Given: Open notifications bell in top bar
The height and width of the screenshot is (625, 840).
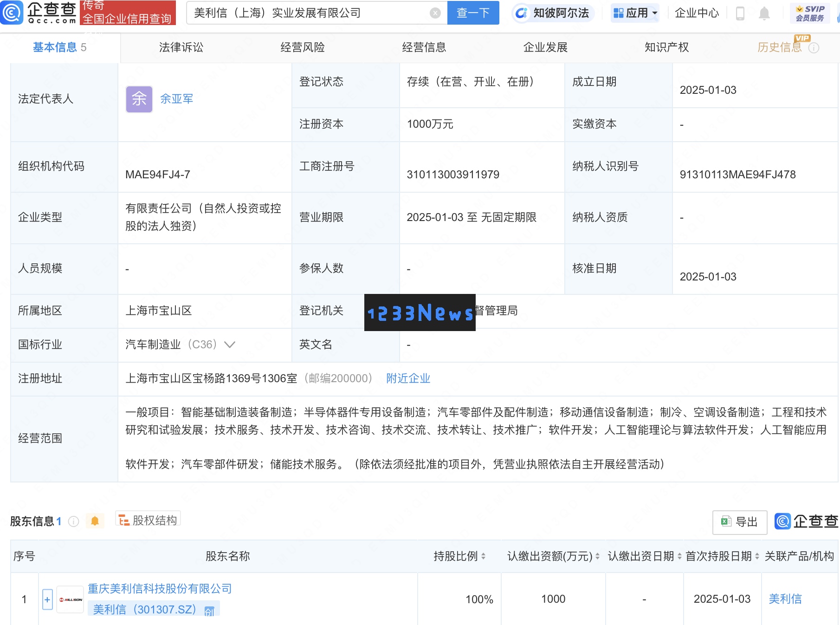Looking at the screenshot, I should [764, 13].
